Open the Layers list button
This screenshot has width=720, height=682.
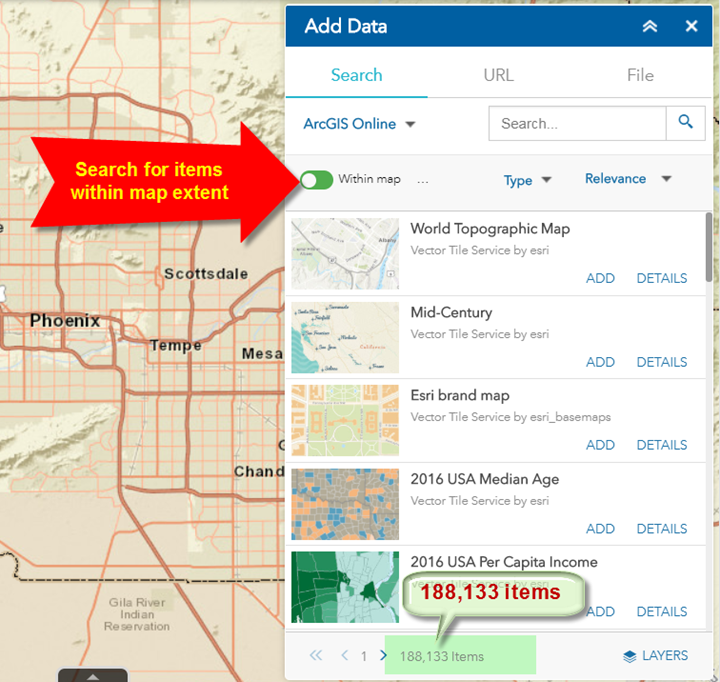tap(655, 656)
